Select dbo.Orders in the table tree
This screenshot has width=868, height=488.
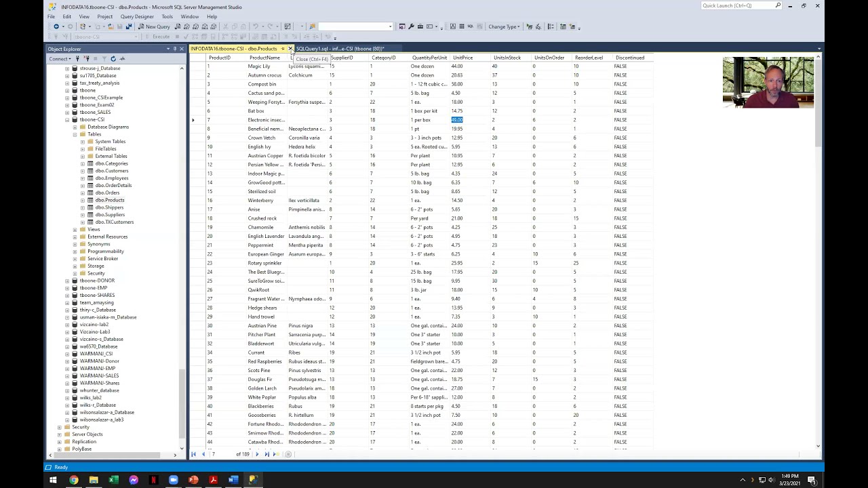(x=107, y=192)
